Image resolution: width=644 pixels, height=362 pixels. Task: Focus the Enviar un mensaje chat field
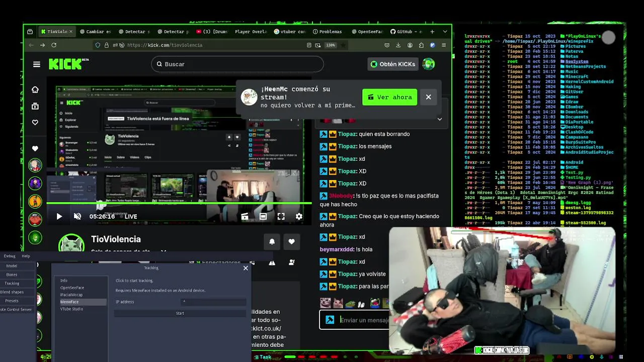[364, 320]
